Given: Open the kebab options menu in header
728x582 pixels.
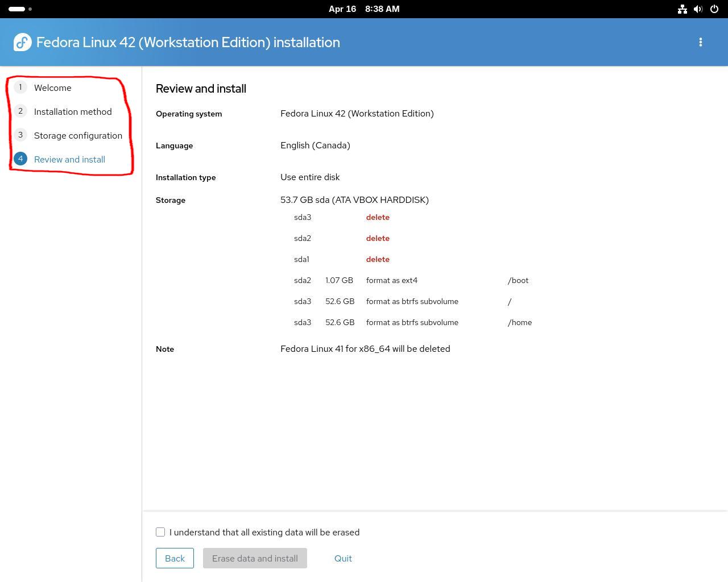Looking at the screenshot, I should tap(701, 42).
